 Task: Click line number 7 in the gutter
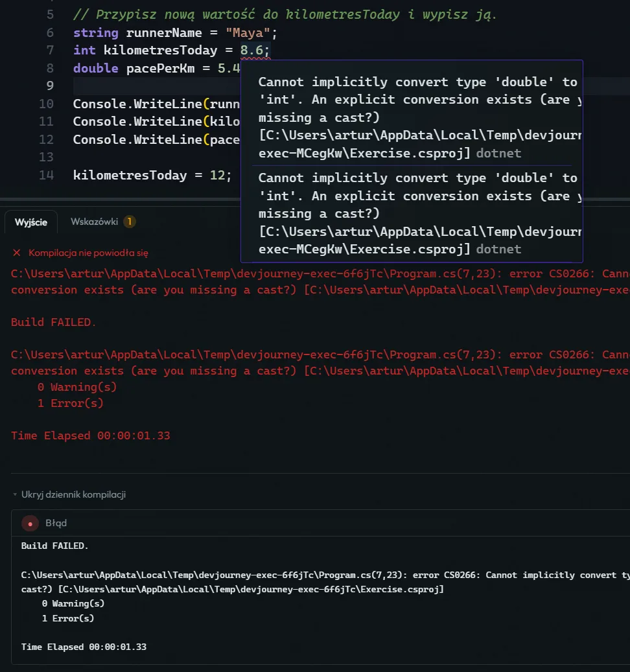50,50
